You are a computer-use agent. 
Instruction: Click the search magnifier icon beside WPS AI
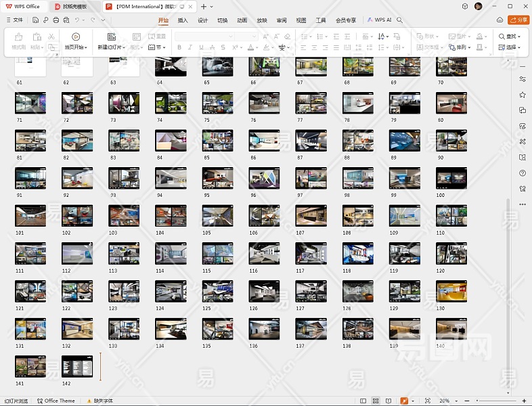pyautogui.click(x=400, y=20)
